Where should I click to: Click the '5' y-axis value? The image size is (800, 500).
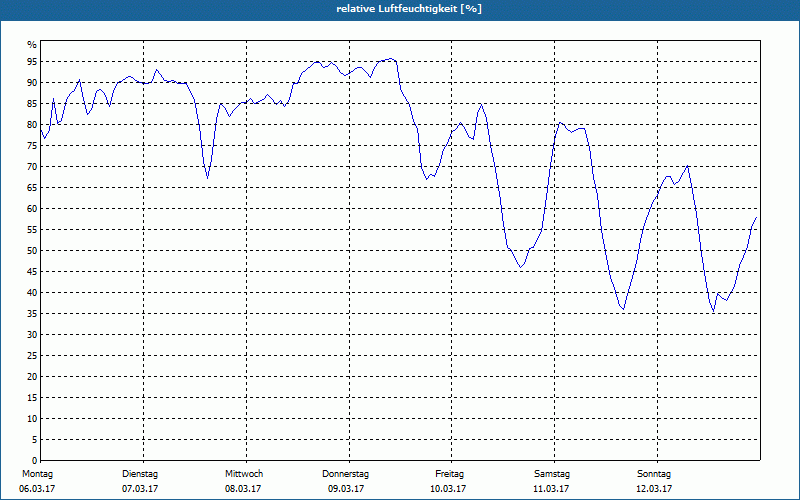[x=35, y=440]
